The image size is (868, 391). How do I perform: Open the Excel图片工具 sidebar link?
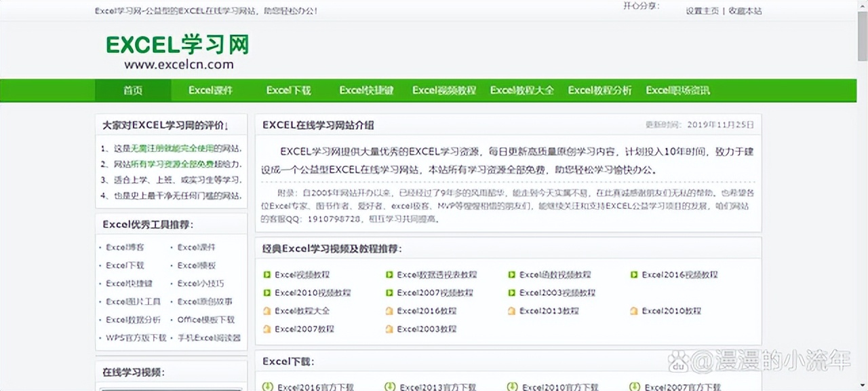pos(134,301)
